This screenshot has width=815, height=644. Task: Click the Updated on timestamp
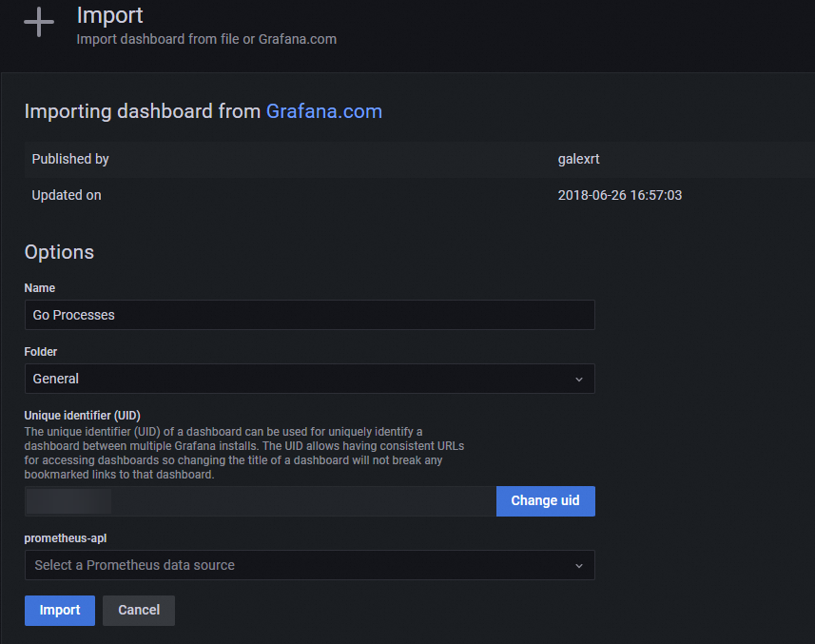[x=620, y=195]
